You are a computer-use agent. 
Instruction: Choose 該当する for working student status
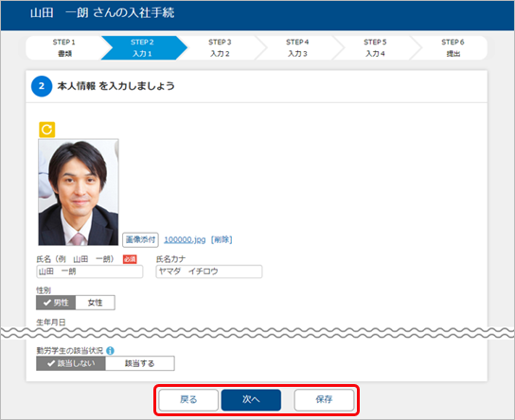click(x=140, y=363)
